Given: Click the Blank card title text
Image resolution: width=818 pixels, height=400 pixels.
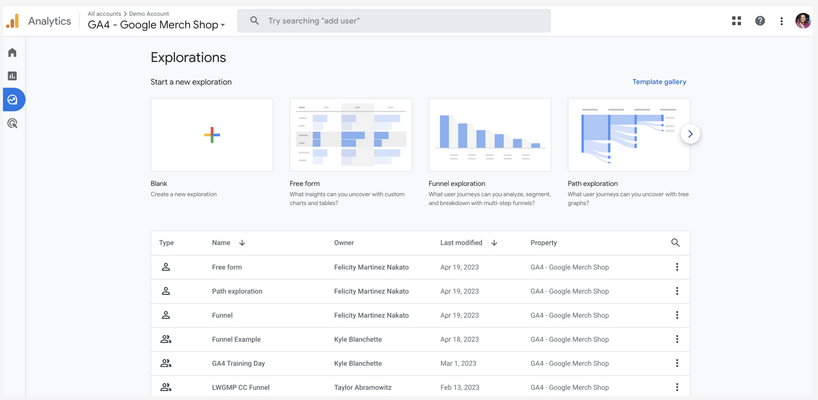Looking at the screenshot, I should [x=159, y=184].
